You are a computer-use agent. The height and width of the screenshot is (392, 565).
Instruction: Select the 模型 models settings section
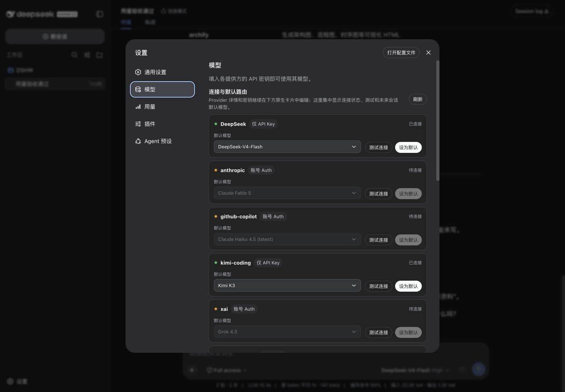point(162,89)
